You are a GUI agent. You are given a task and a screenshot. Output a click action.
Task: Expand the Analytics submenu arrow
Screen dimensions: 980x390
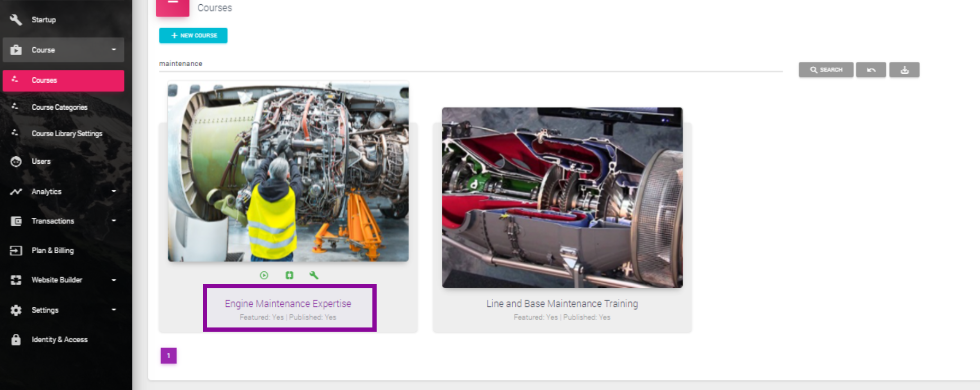(x=114, y=191)
